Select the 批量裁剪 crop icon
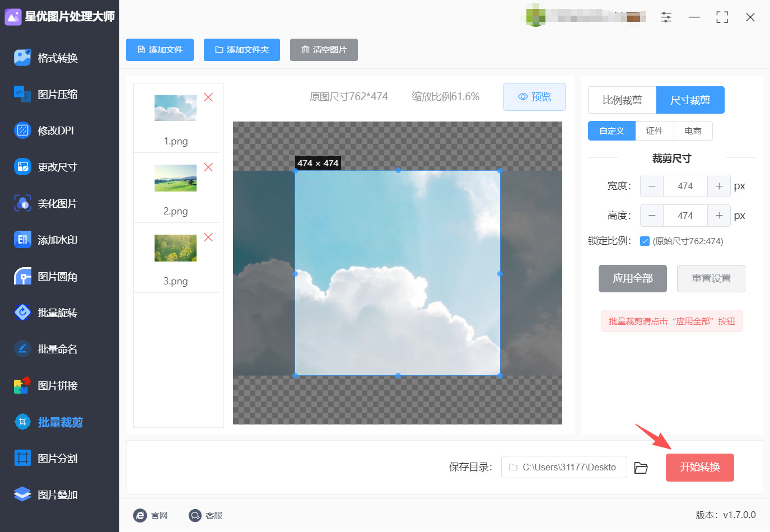The height and width of the screenshot is (532, 770). (x=22, y=422)
